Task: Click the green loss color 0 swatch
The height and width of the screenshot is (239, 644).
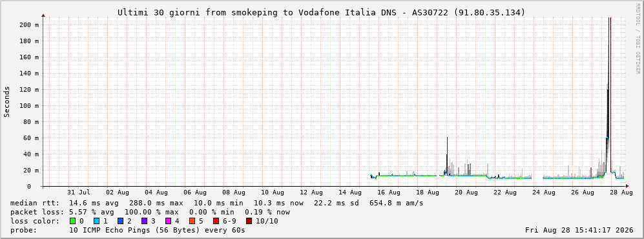Action: pyautogui.click(x=73, y=221)
